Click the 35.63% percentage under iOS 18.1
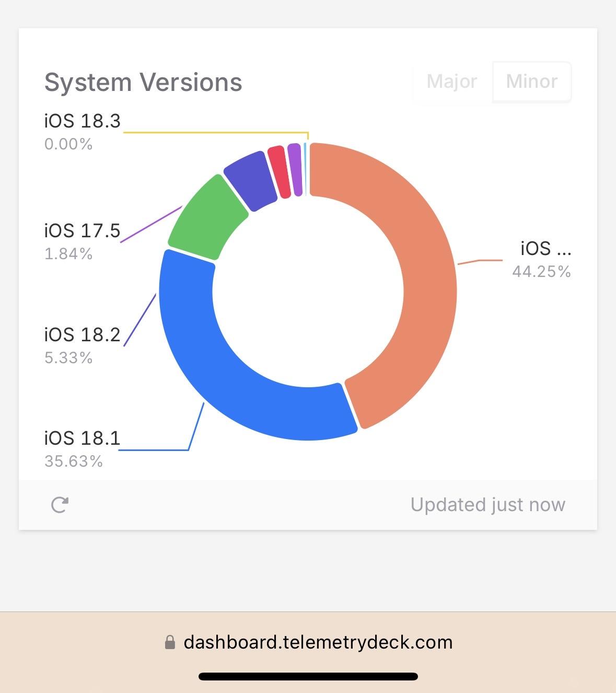 click(x=74, y=461)
